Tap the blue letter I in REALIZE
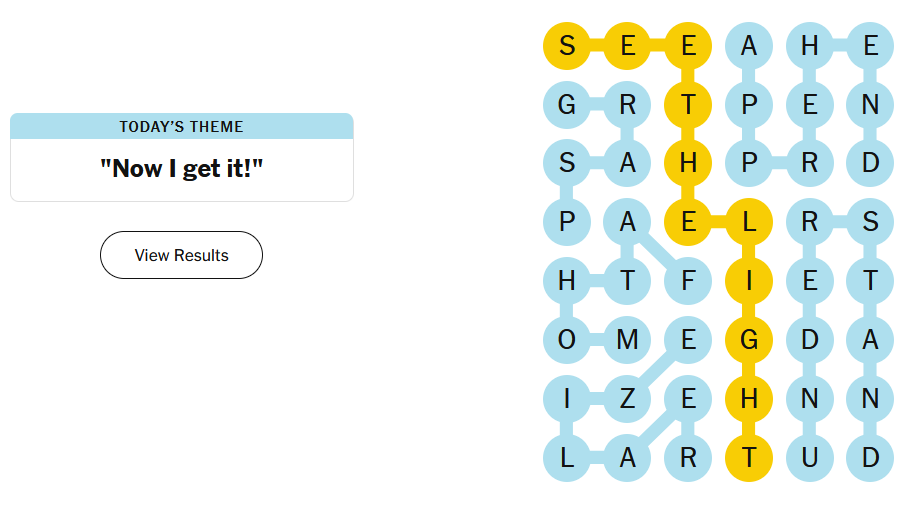Image resolution: width=900 pixels, height=506 pixels. click(x=567, y=399)
